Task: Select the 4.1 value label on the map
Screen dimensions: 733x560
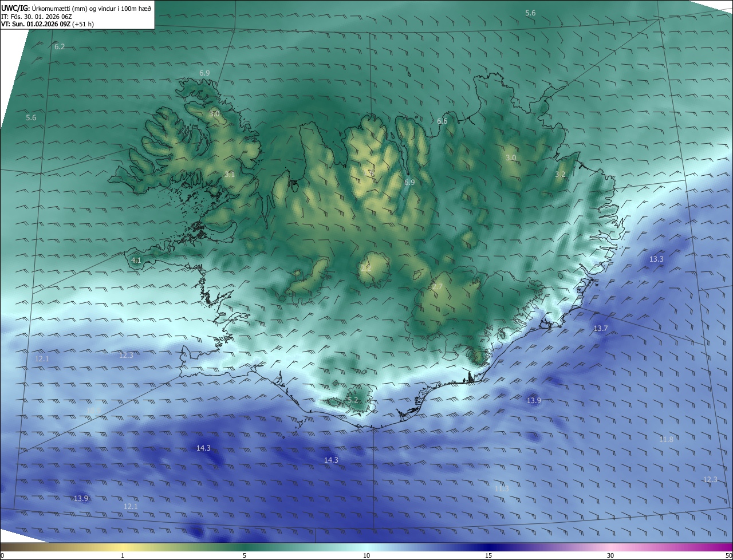Action: pos(136,260)
